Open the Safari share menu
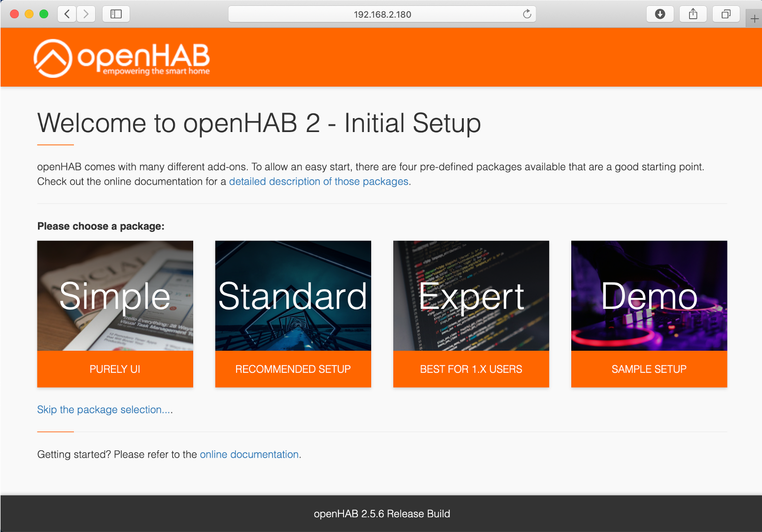 click(x=693, y=14)
